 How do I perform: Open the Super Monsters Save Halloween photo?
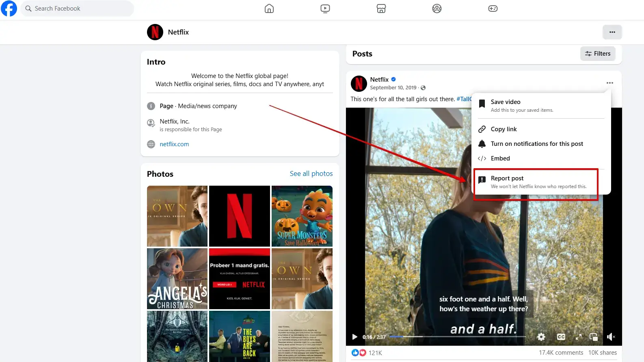302,216
